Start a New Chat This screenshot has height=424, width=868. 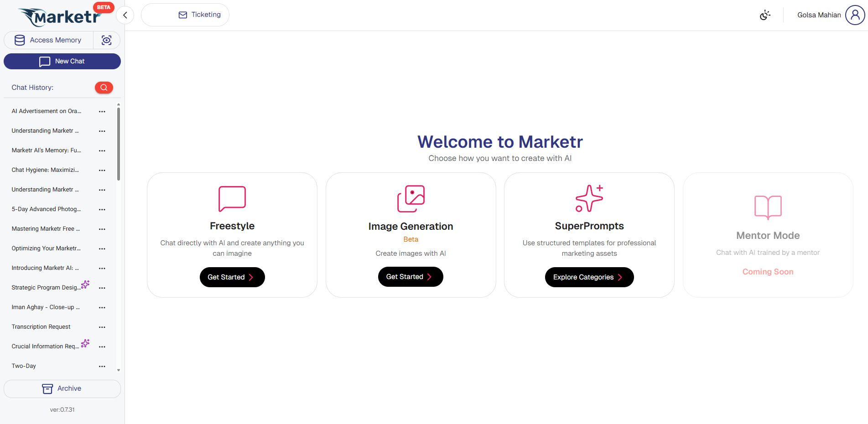(62, 61)
